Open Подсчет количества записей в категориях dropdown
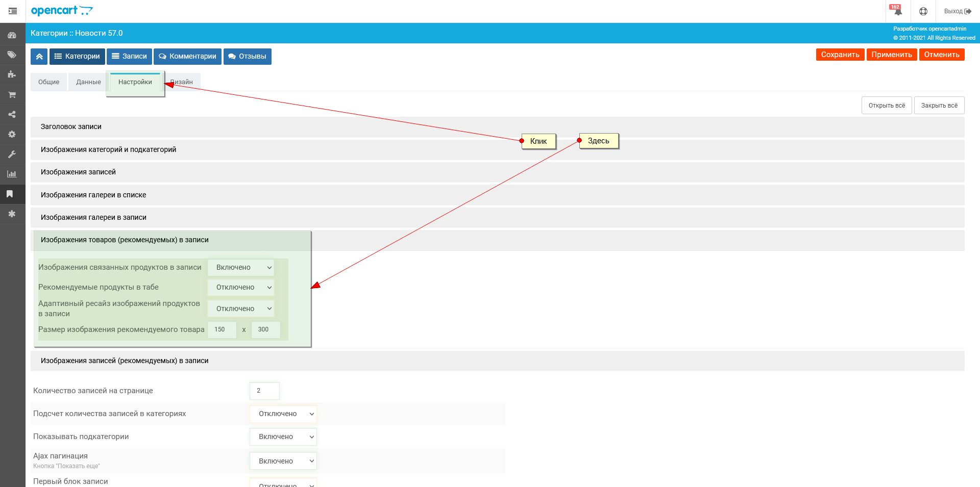 pyautogui.click(x=283, y=414)
